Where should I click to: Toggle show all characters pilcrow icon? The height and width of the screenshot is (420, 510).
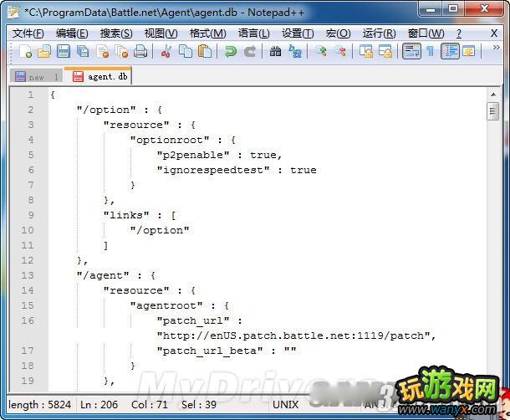coord(431,51)
